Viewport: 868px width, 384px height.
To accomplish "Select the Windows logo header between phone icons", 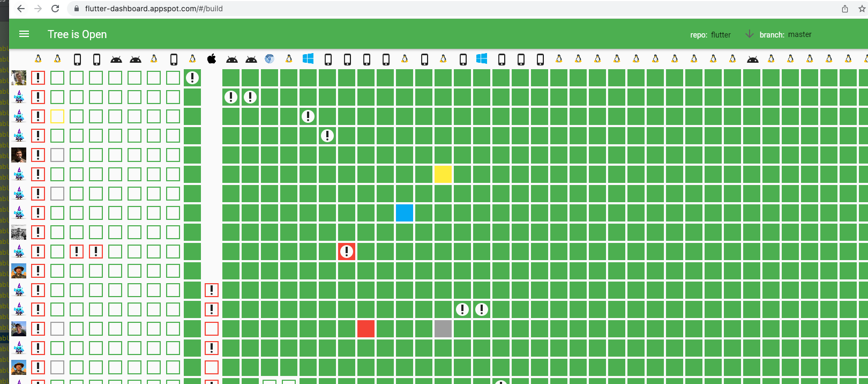I will pyautogui.click(x=482, y=58).
